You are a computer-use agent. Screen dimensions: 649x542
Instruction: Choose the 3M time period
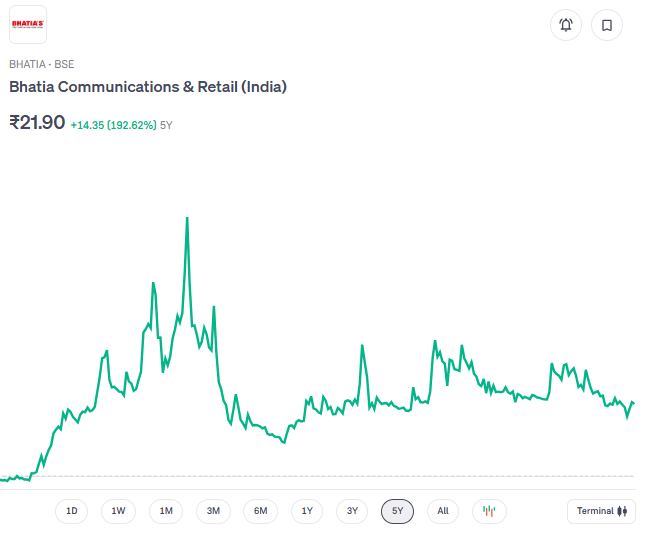pyautogui.click(x=213, y=511)
